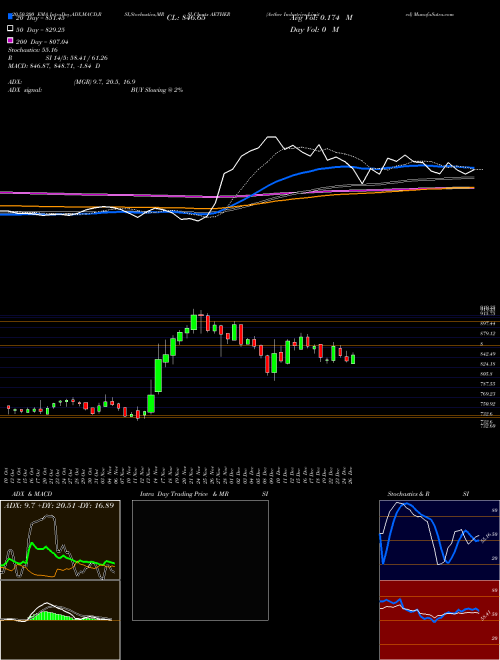Click the green MACD histogram bars
The width and height of the screenshot is (500, 660).
[50, 615]
